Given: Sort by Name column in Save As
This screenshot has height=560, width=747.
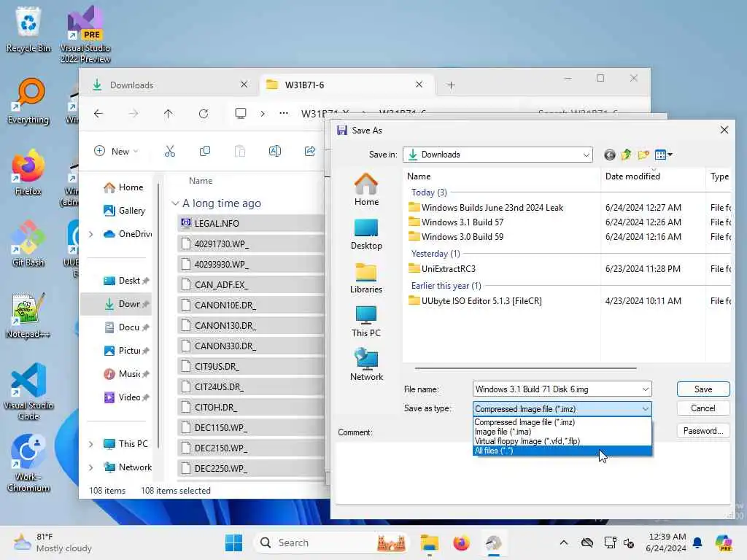Looking at the screenshot, I should tap(502, 176).
